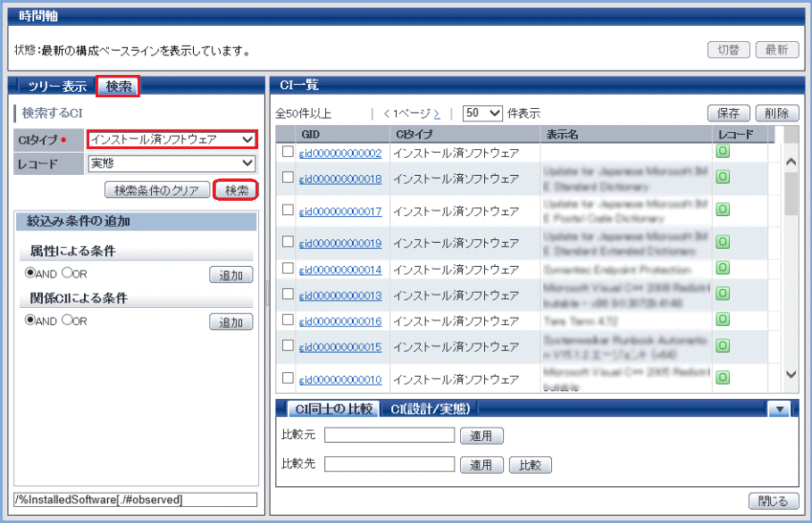
Task: Click the 検索条件のクリア button
Action: [x=157, y=190]
